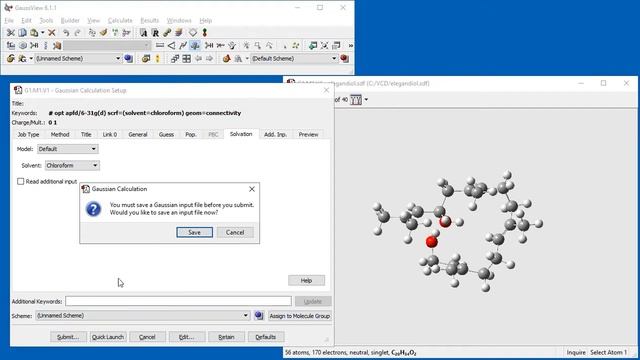Image resolution: width=640 pixels, height=360 pixels.
Task: Select the Modify Angle tool icon
Action: (x=171, y=45)
